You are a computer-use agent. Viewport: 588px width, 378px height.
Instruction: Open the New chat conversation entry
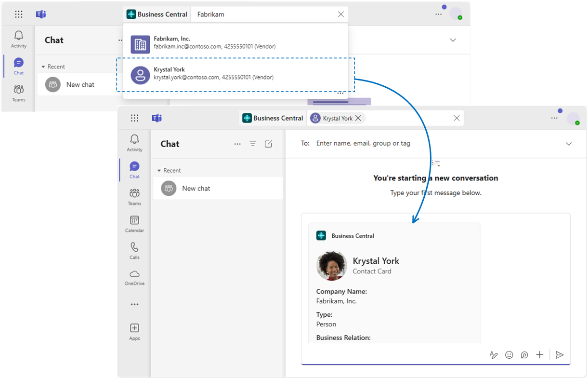[196, 188]
